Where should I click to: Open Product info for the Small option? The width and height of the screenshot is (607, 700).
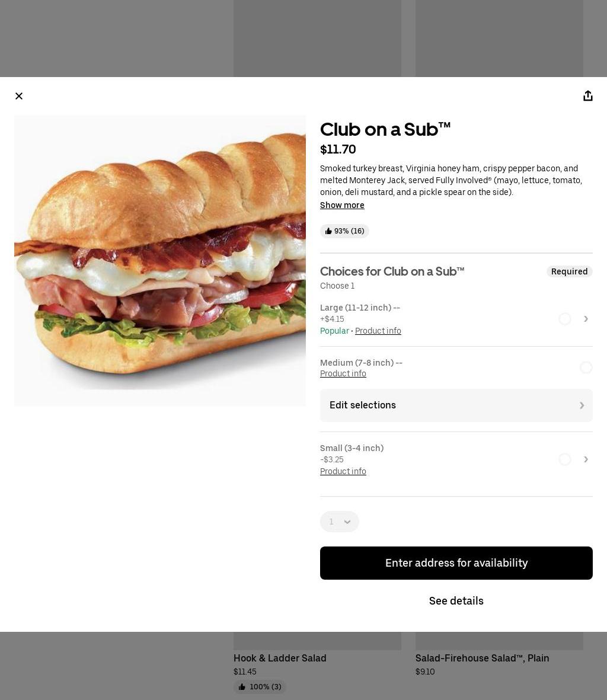[343, 471]
